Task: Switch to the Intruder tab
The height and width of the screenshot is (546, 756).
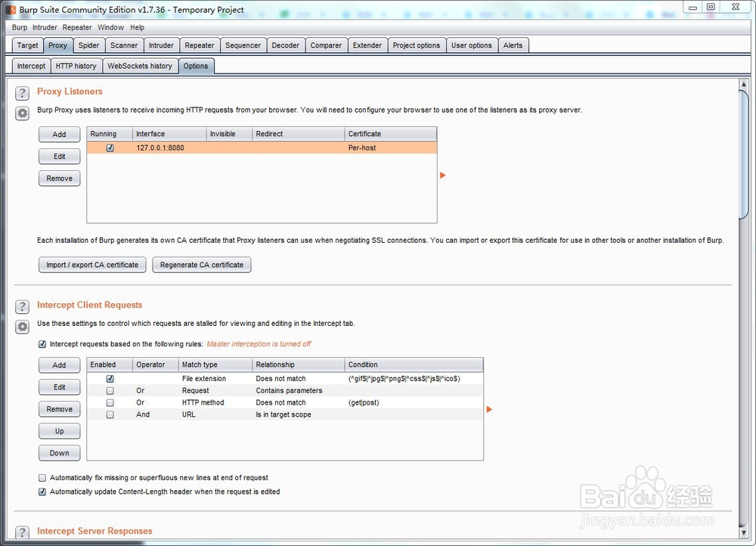Action: pyautogui.click(x=161, y=45)
